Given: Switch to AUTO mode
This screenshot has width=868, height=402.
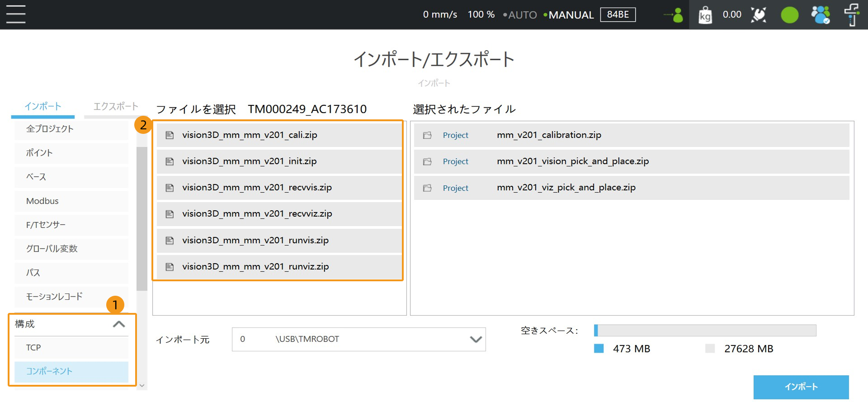Looking at the screenshot, I should tap(522, 15).
